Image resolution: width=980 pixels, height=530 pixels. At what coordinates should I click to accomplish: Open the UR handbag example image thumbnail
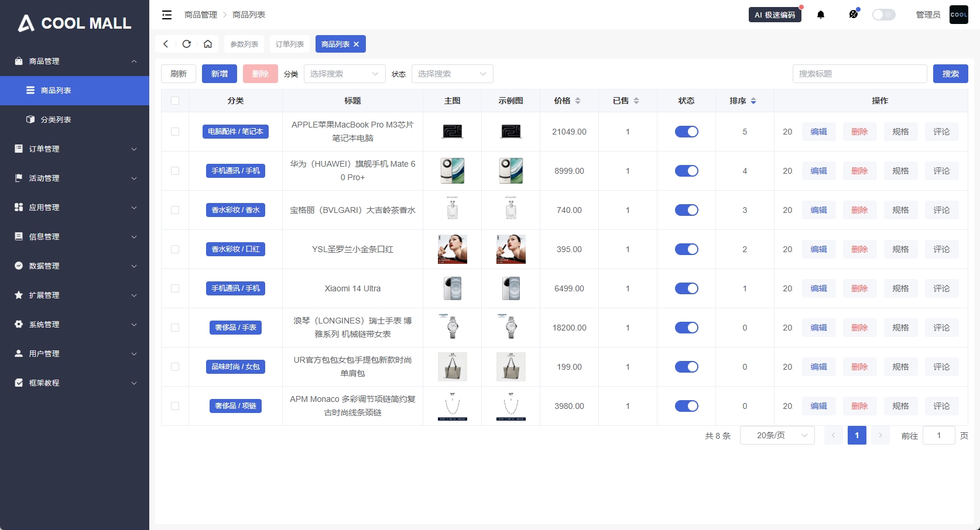pos(511,367)
